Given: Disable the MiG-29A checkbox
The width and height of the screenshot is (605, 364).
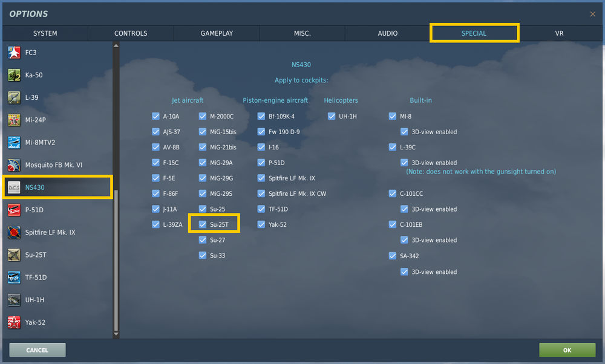Looking at the screenshot, I should point(203,162).
